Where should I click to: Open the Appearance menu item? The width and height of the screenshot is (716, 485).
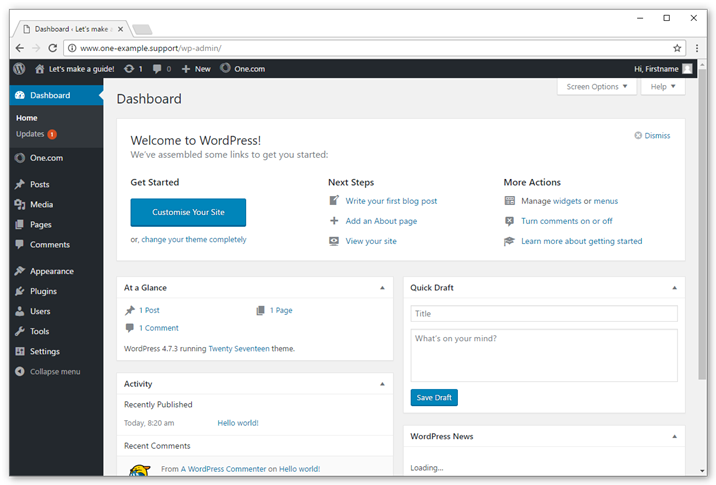tap(56, 271)
